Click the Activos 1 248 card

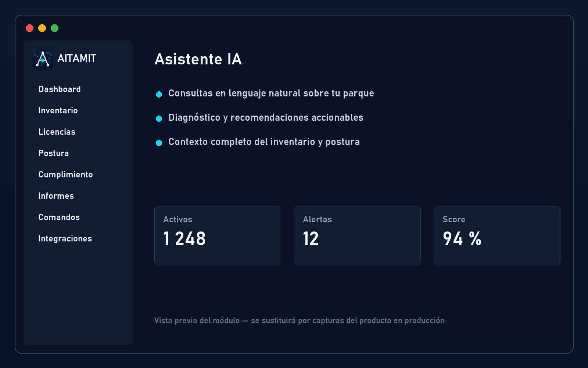[x=218, y=236]
